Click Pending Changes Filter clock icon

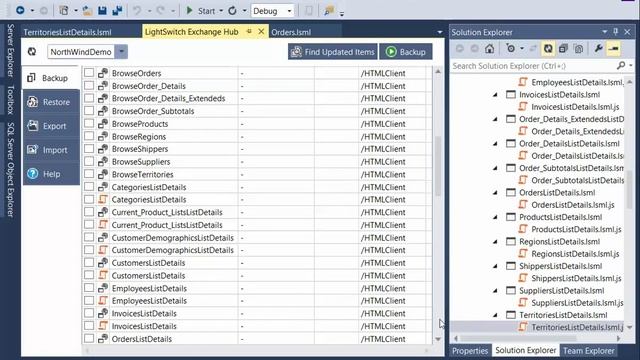pyautogui.click(x=510, y=49)
